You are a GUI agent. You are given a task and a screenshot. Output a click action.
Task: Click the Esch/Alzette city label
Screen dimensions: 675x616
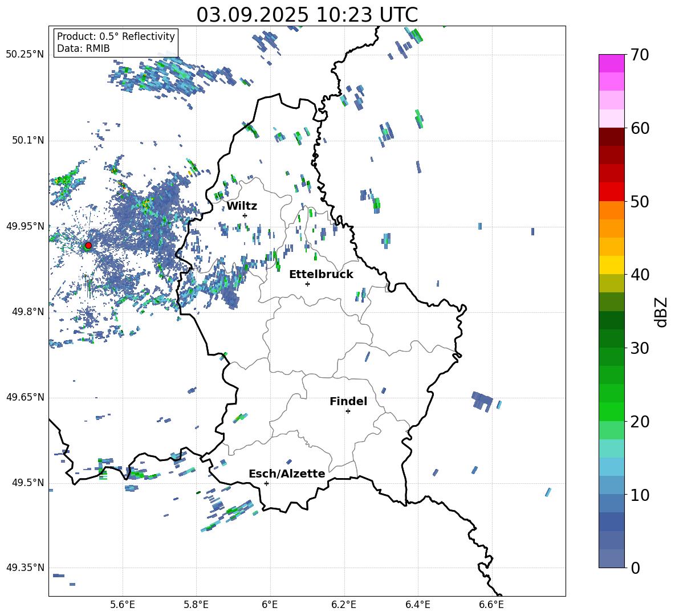click(x=287, y=474)
